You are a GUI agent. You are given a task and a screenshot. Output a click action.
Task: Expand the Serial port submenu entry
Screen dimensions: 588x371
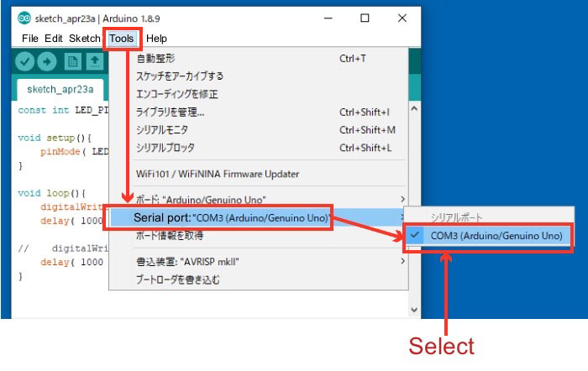[259, 217]
